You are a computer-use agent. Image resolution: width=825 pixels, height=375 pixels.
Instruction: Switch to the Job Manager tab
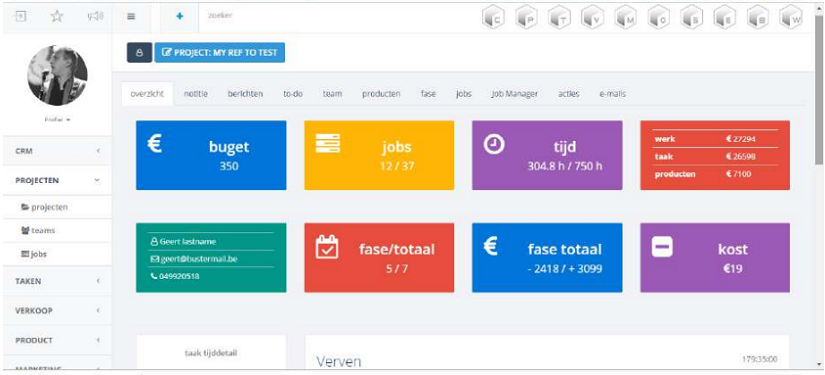point(515,94)
